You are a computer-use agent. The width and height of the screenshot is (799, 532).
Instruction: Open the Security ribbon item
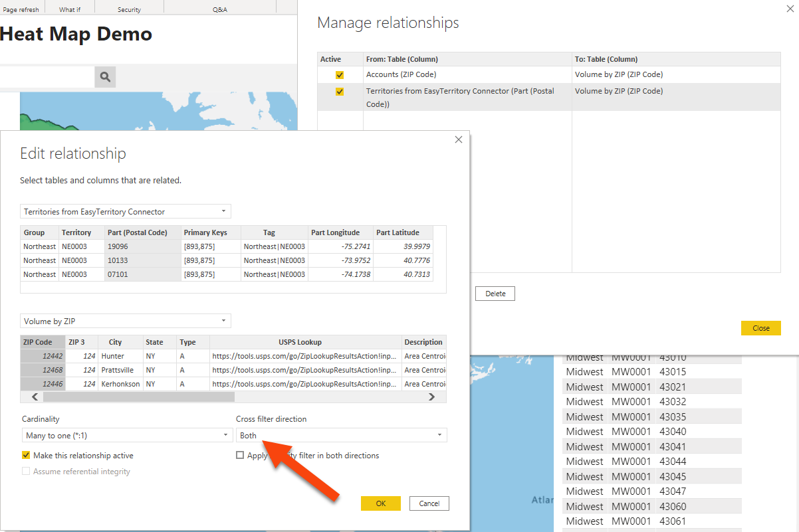tap(129, 9)
